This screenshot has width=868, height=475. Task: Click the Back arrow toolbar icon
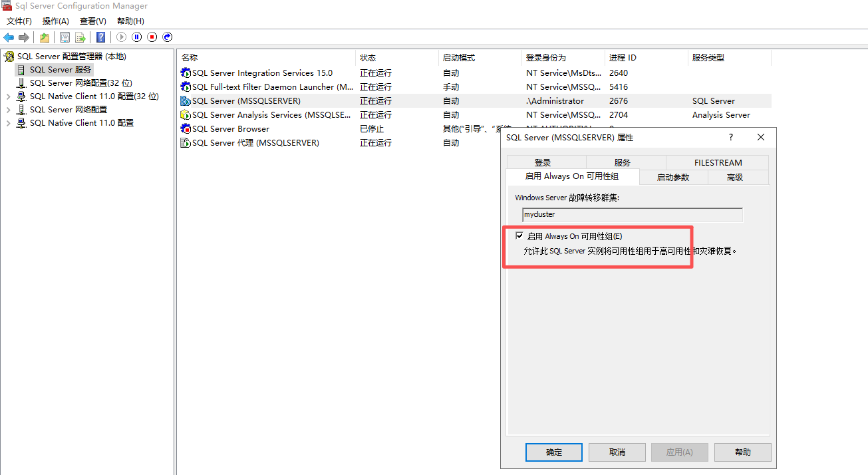click(x=9, y=37)
